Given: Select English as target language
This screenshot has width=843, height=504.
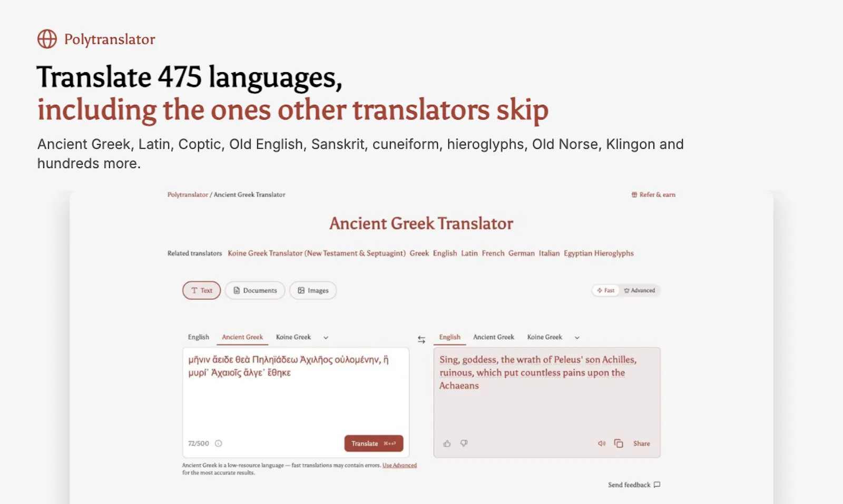Looking at the screenshot, I should pyautogui.click(x=450, y=337).
